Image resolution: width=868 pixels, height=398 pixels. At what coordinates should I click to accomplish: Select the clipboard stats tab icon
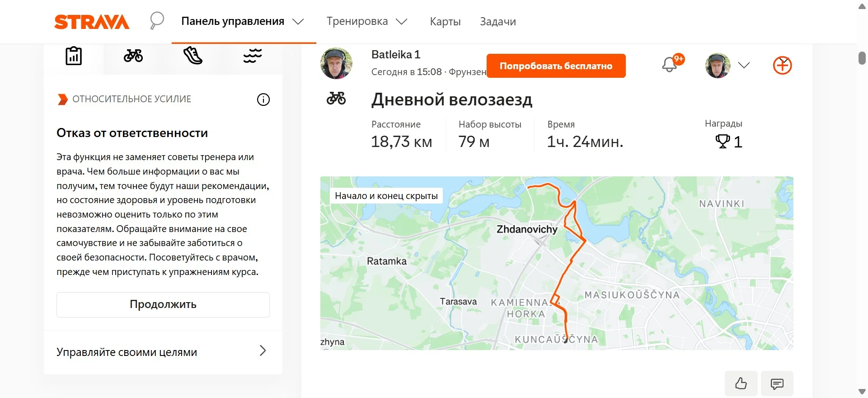click(x=74, y=56)
